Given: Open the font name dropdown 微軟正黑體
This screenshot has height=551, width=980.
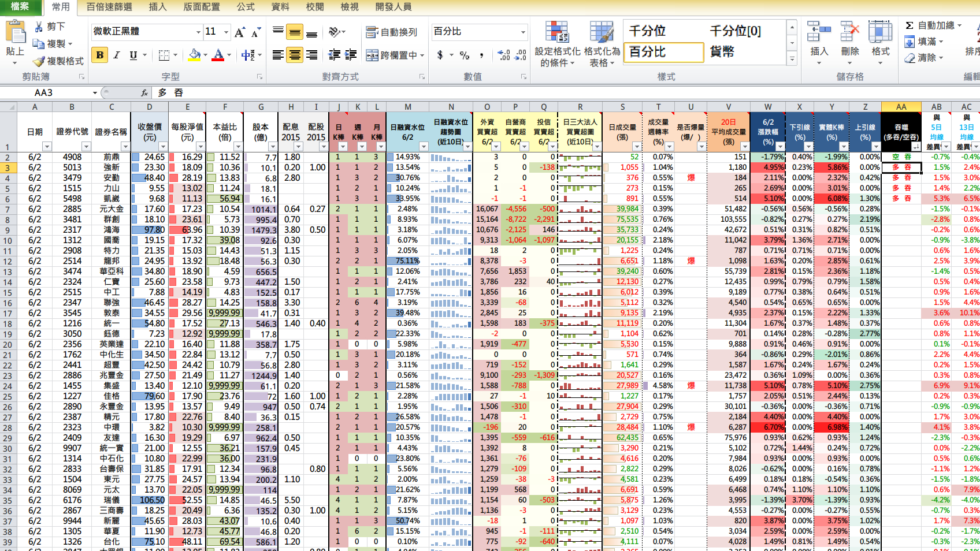Looking at the screenshot, I should (198, 32).
